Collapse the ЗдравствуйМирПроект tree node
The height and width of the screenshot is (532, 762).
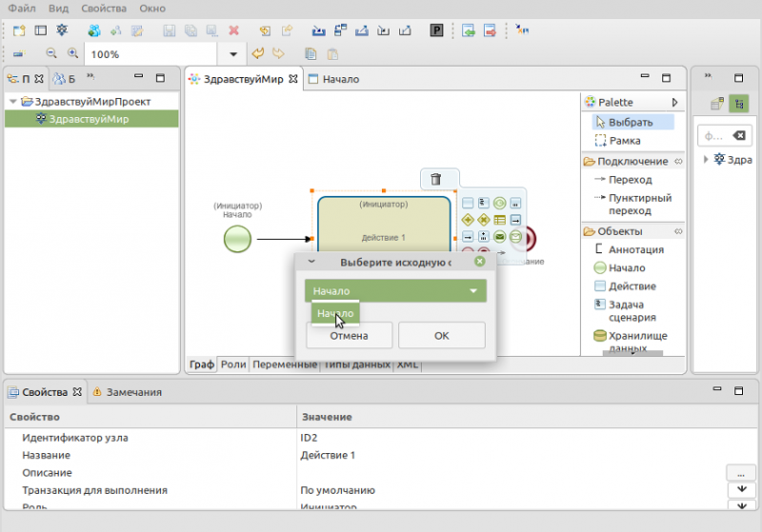(x=12, y=102)
